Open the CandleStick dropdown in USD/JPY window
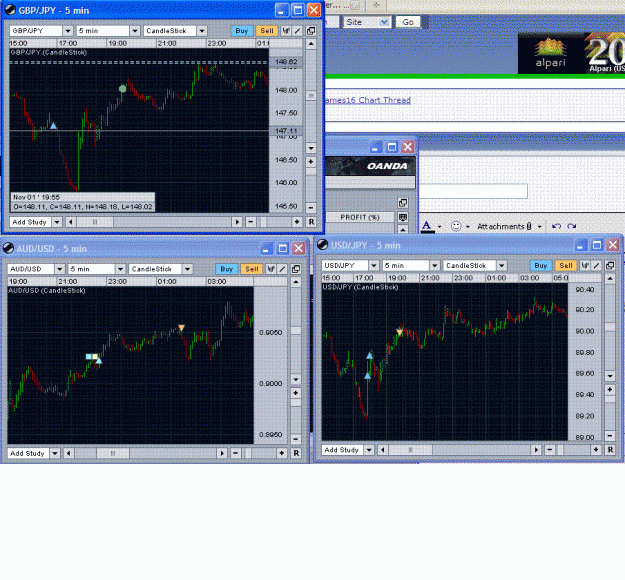 coord(501,265)
